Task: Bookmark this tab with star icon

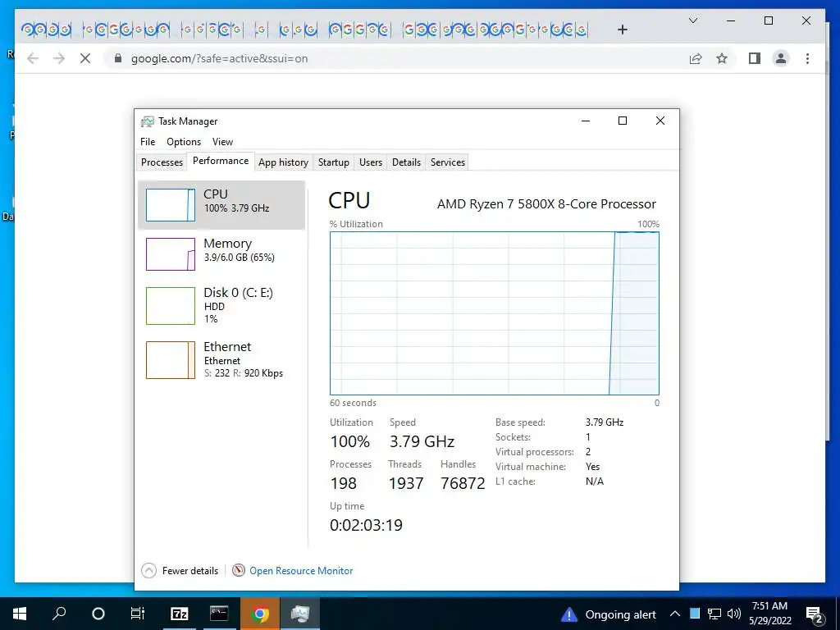Action: coord(722,58)
